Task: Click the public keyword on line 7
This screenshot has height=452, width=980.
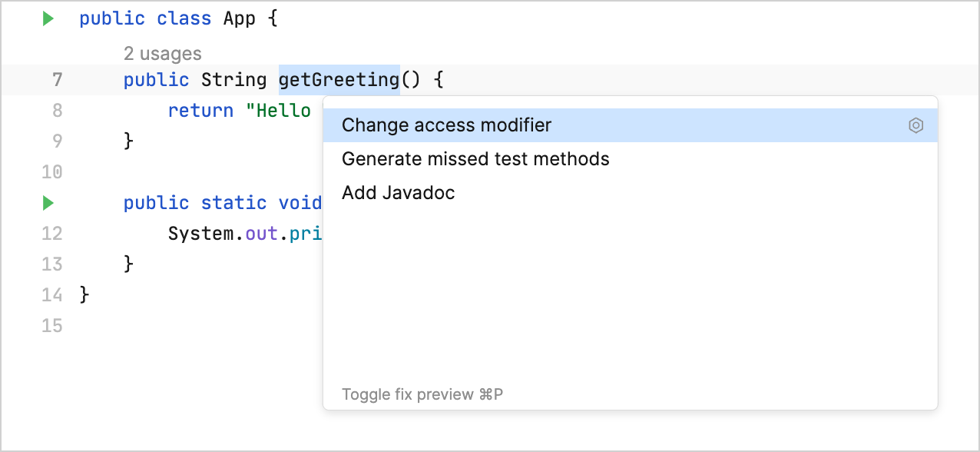Action: pos(156,79)
